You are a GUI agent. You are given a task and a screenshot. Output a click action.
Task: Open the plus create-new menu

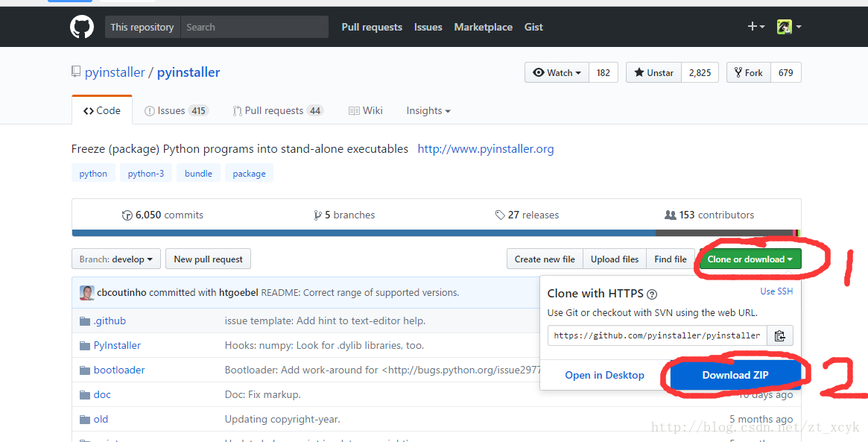pos(755,26)
